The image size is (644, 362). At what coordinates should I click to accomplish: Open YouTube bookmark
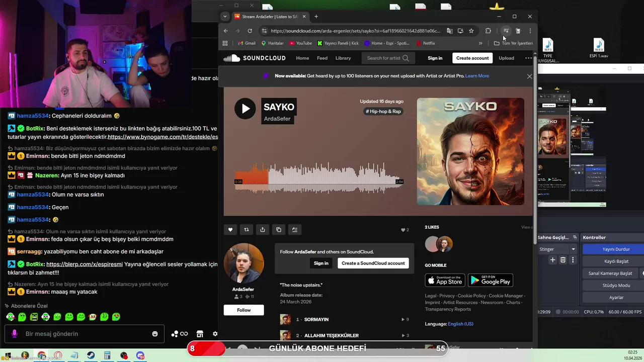pos(300,43)
